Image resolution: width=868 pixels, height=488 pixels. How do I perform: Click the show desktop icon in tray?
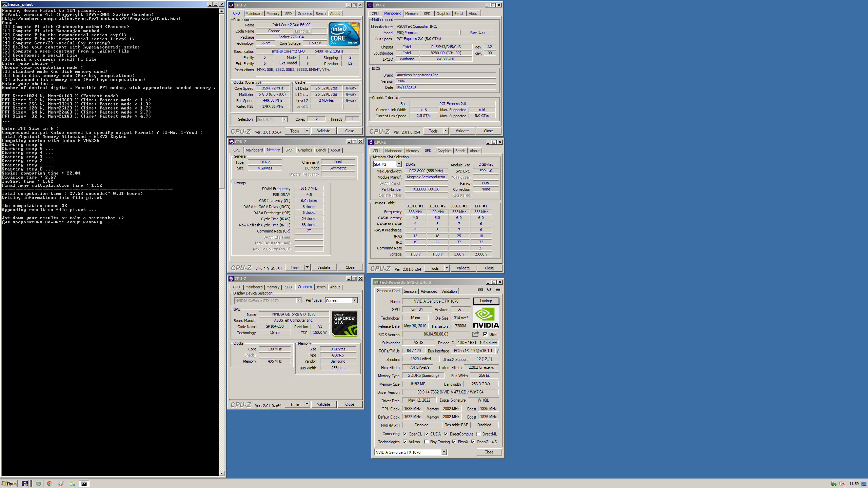coord(864,484)
